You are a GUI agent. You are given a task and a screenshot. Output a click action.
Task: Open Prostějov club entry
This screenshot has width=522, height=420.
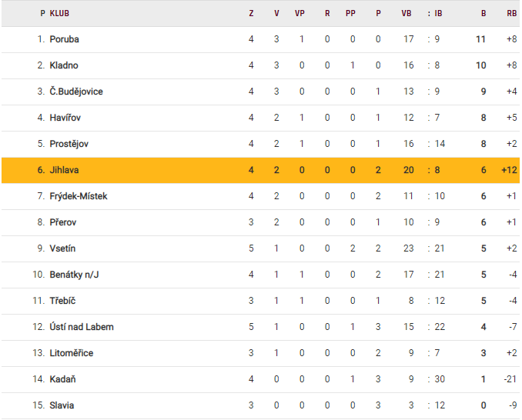pyautogui.click(x=69, y=144)
